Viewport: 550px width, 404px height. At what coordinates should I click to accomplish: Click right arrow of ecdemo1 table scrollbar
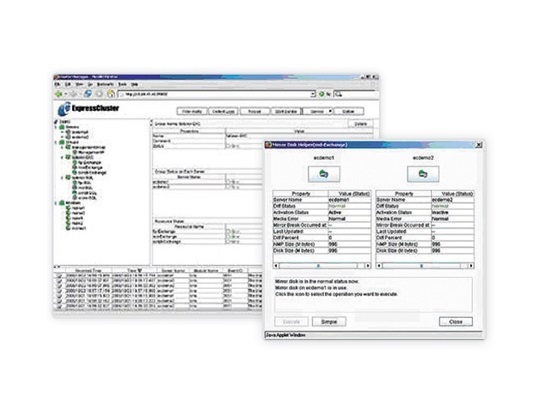(368, 266)
